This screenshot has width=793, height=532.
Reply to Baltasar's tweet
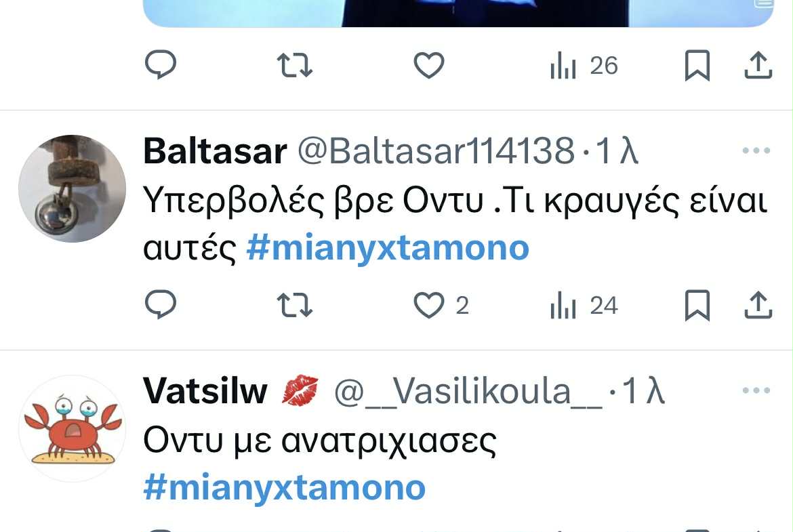point(161,304)
